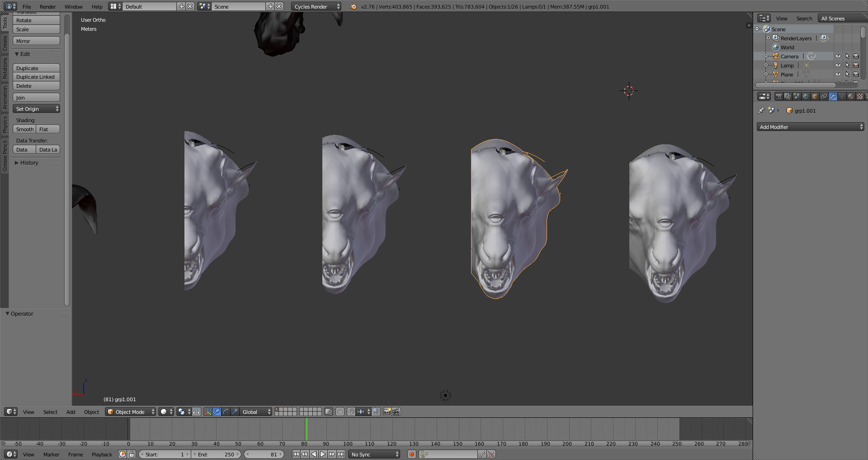Screen dimensions: 868x460
Task: Expand the History panel
Action: pyautogui.click(x=26, y=162)
